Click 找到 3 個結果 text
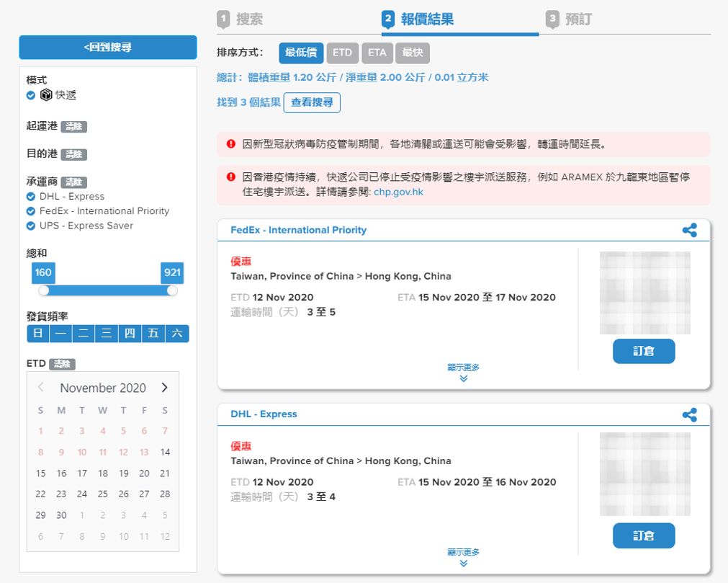Image resolution: width=728 pixels, height=583 pixels. click(x=249, y=102)
